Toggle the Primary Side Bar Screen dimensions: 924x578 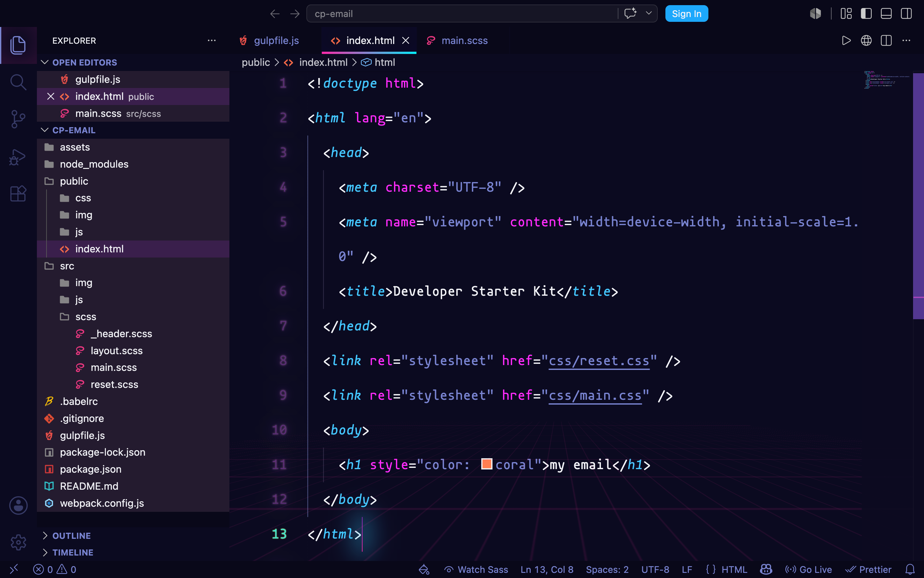click(x=866, y=14)
